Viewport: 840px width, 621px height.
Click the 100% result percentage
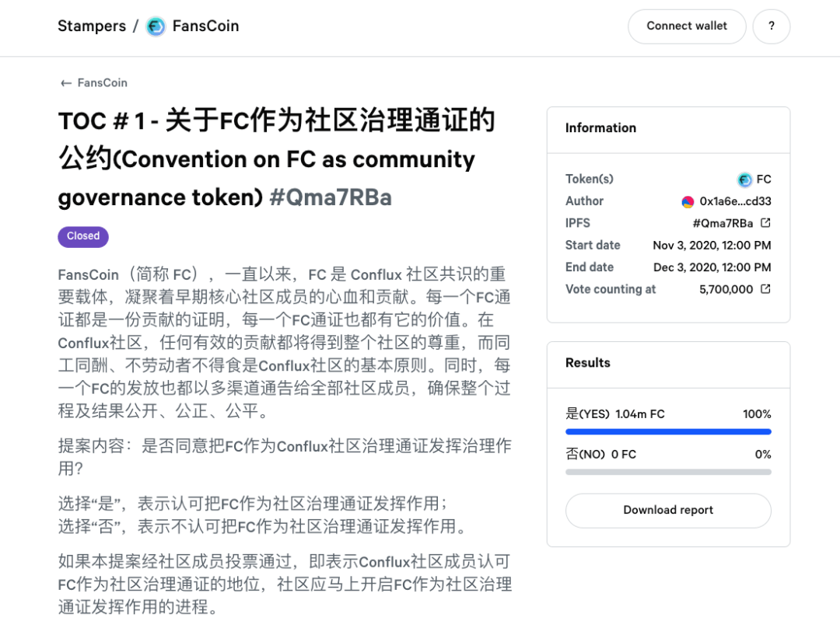point(757,413)
